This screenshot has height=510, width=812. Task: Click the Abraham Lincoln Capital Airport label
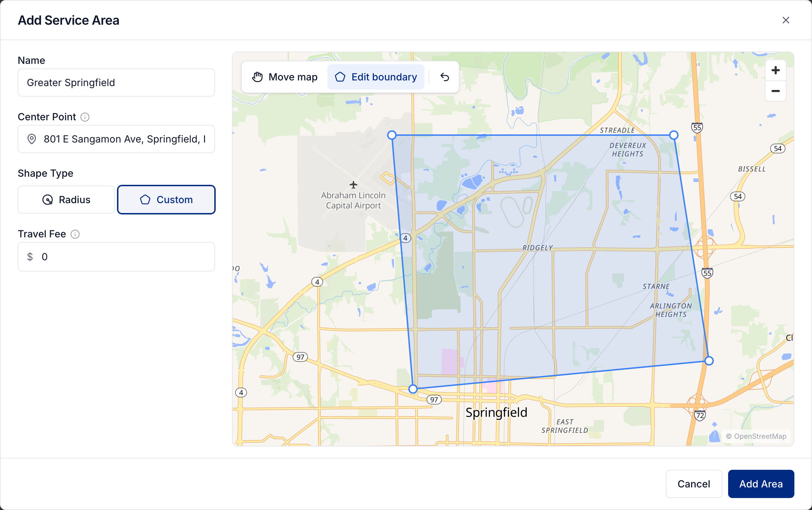[353, 200]
